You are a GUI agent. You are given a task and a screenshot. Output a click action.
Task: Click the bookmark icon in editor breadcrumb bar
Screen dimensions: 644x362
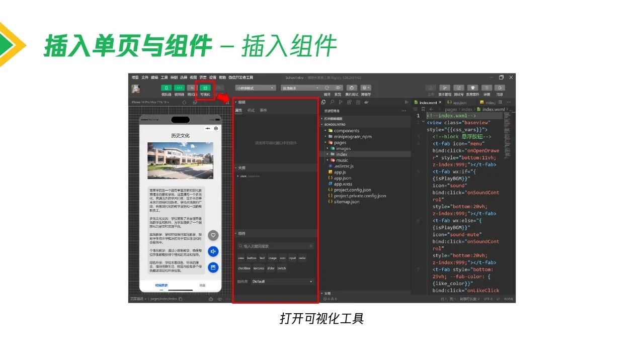point(423,109)
